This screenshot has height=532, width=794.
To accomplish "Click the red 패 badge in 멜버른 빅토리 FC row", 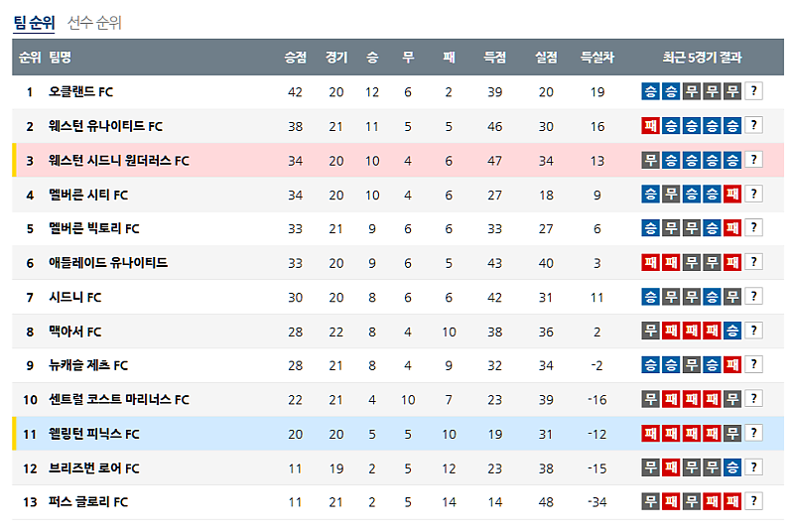I will (732, 228).
